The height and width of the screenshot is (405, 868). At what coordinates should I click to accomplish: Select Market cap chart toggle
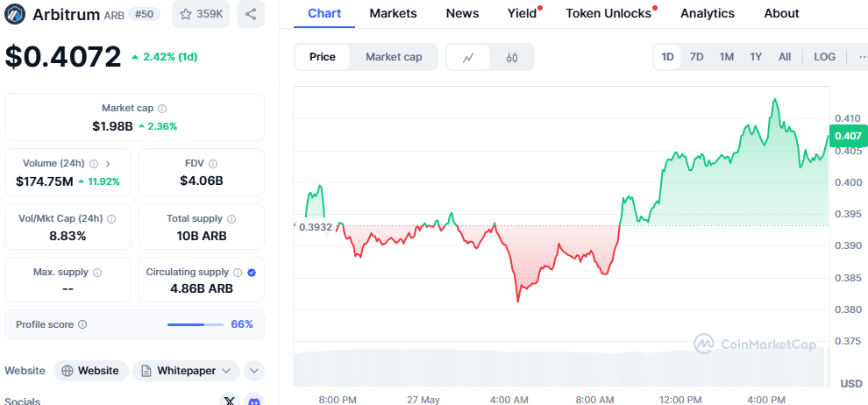(x=394, y=57)
